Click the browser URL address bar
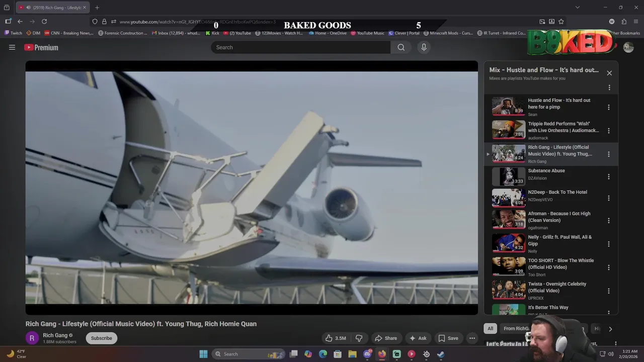644x362 pixels. (x=322, y=22)
